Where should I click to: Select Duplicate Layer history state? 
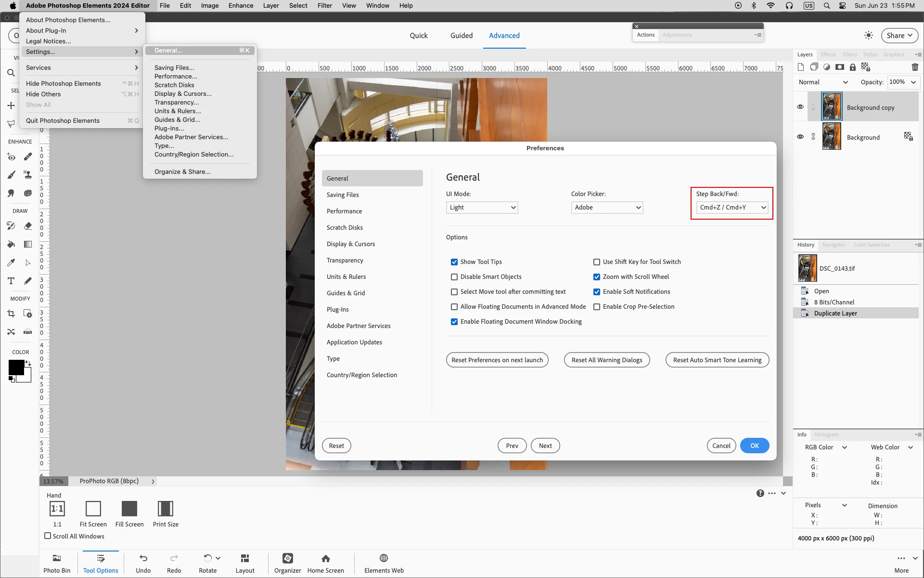(x=835, y=313)
